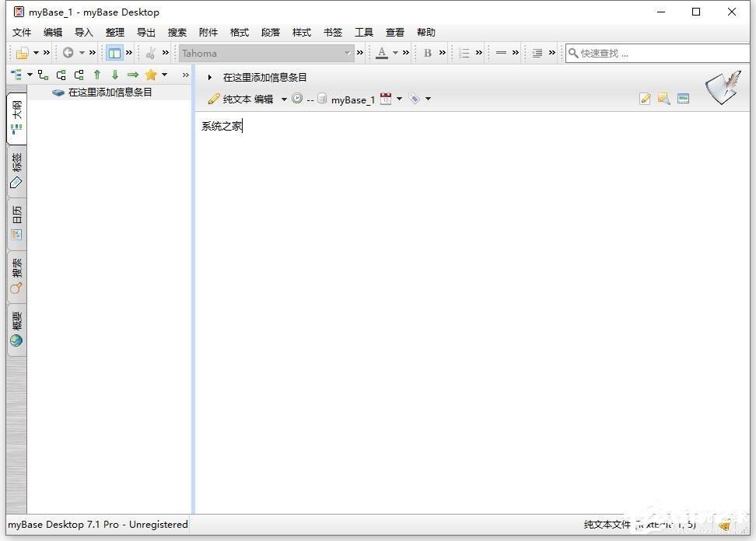Open the dropdown beside outline tree icon
The height and width of the screenshot is (541, 756).
30,75
